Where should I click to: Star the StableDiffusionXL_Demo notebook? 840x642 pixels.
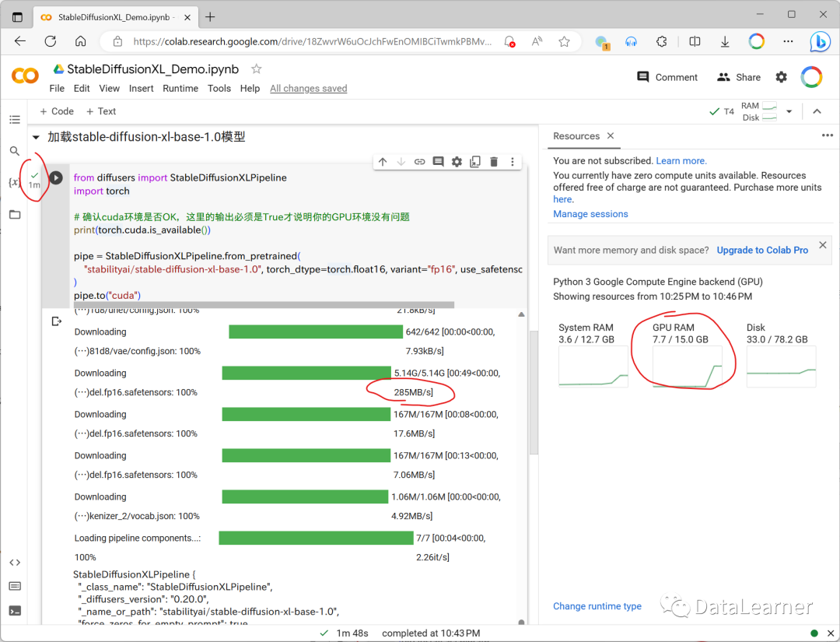[x=257, y=69]
